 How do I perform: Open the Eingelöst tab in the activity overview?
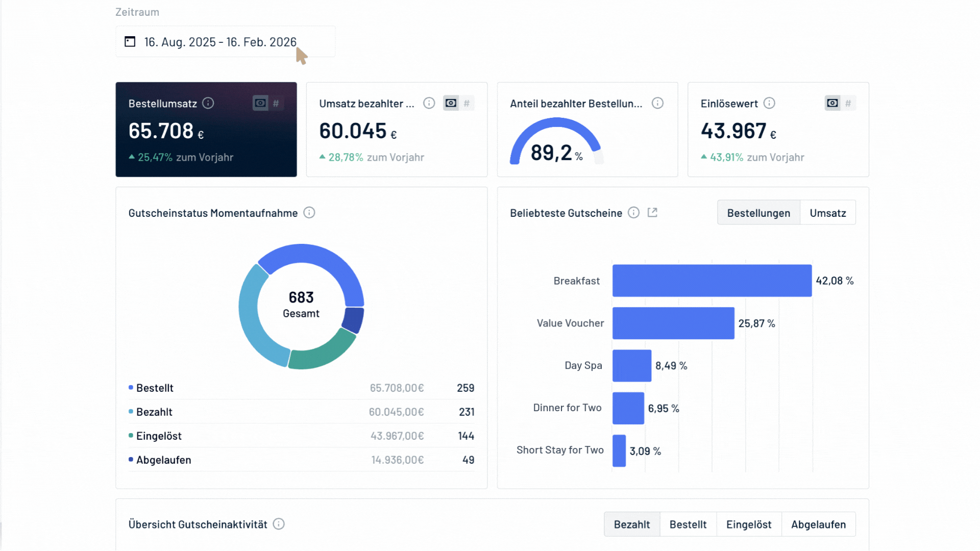click(x=748, y=524)
